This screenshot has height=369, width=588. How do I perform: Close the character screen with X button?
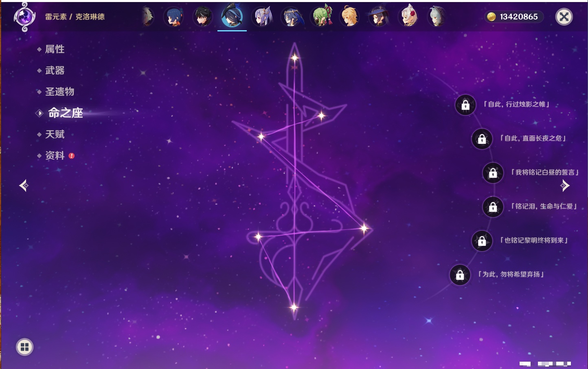pos(564,17)
